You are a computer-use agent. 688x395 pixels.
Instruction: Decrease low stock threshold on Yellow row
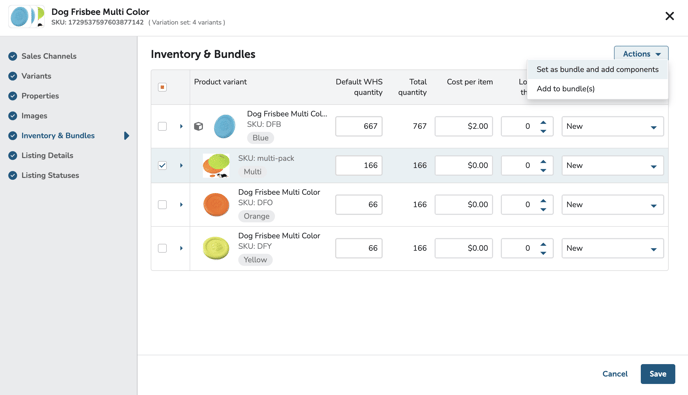(543, 252)
